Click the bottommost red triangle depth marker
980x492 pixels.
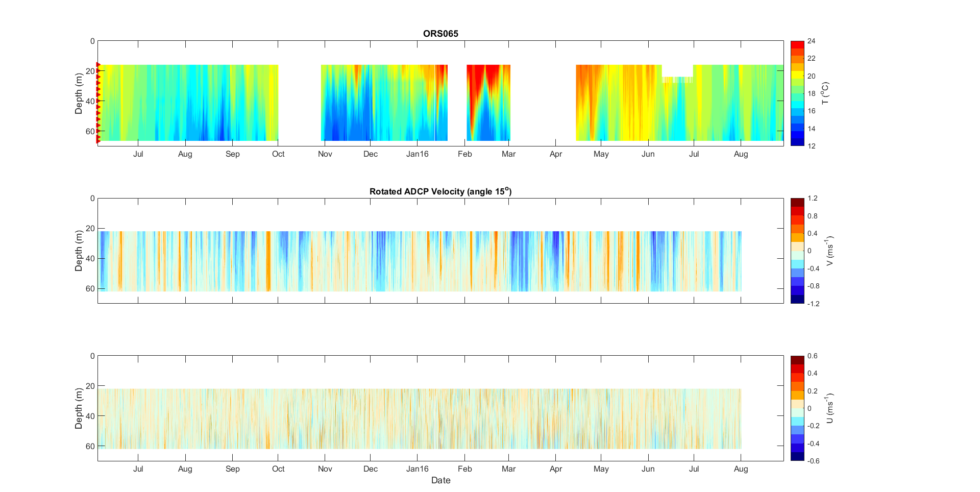(x=99, y=141)
